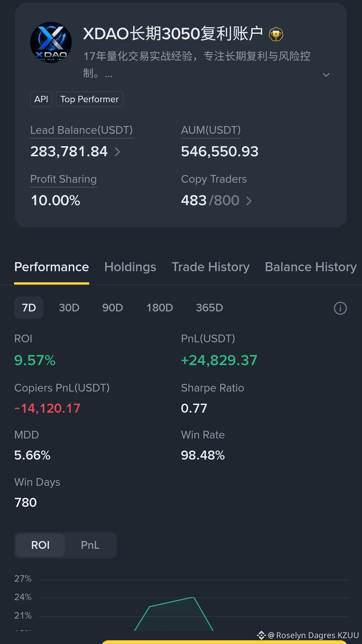Open Copy Traders list arrow
The height and width of the screenshot is (644, 362).
249,201
